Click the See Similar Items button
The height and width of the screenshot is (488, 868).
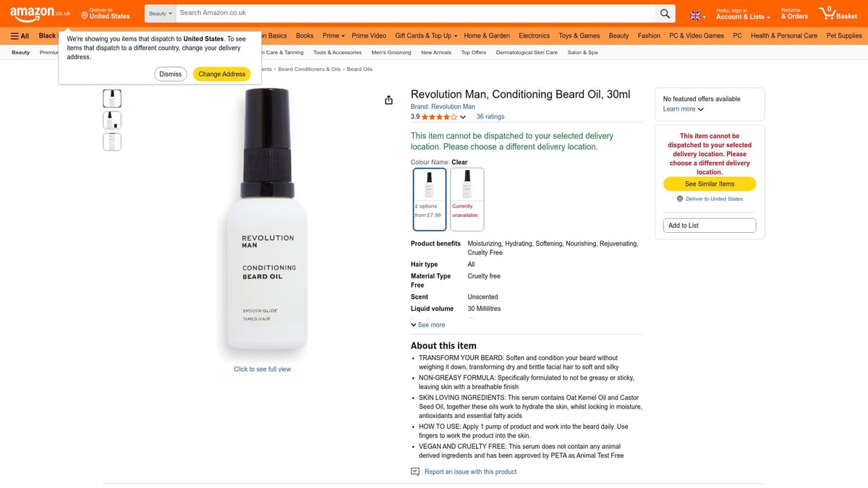[x=709, y=184]
